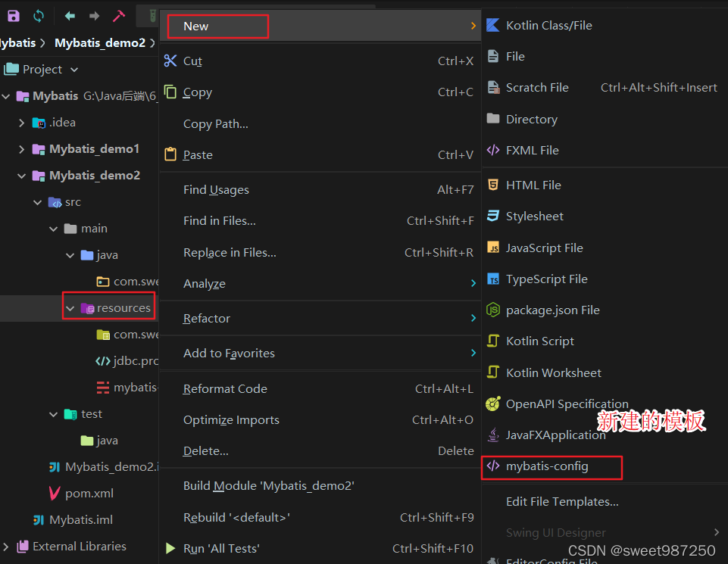Collapse the Mybatis_demo2 module
Viewport: 728px width, 564px height.
(22, 176)
